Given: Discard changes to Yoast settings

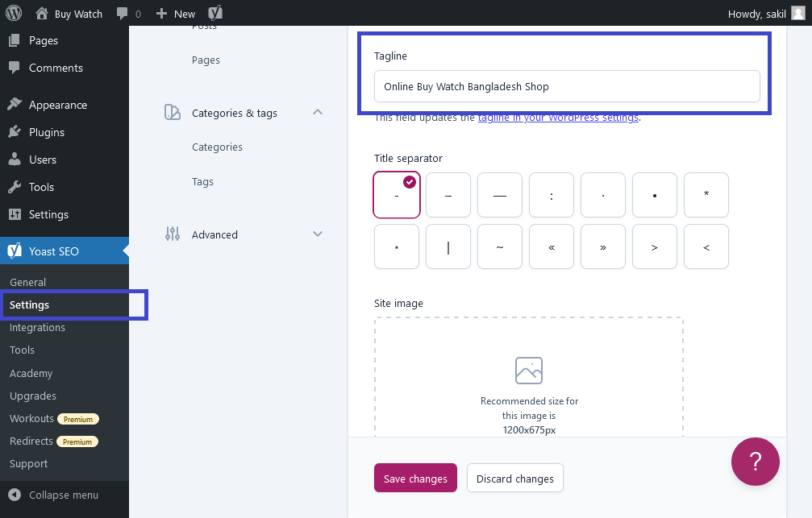Looking at the screenshot, I should tap(515, 479).
